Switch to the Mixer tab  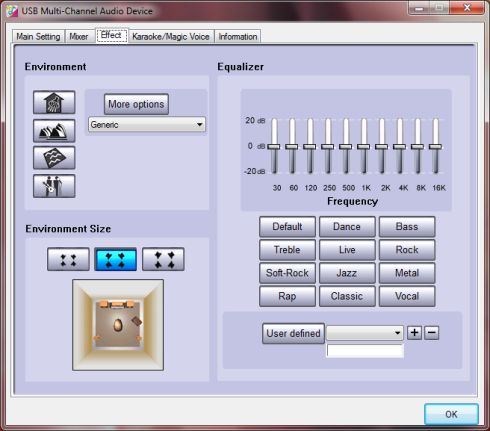coord(79,36)
